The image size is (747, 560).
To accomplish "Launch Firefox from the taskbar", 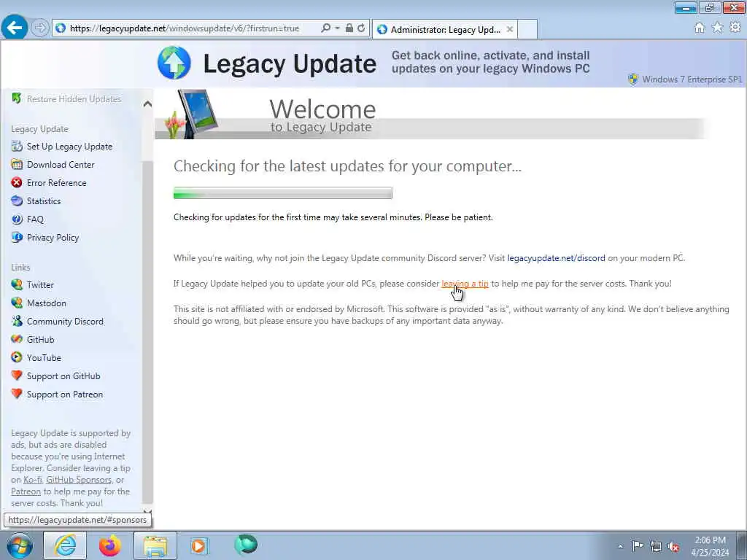I will point(110,545).
